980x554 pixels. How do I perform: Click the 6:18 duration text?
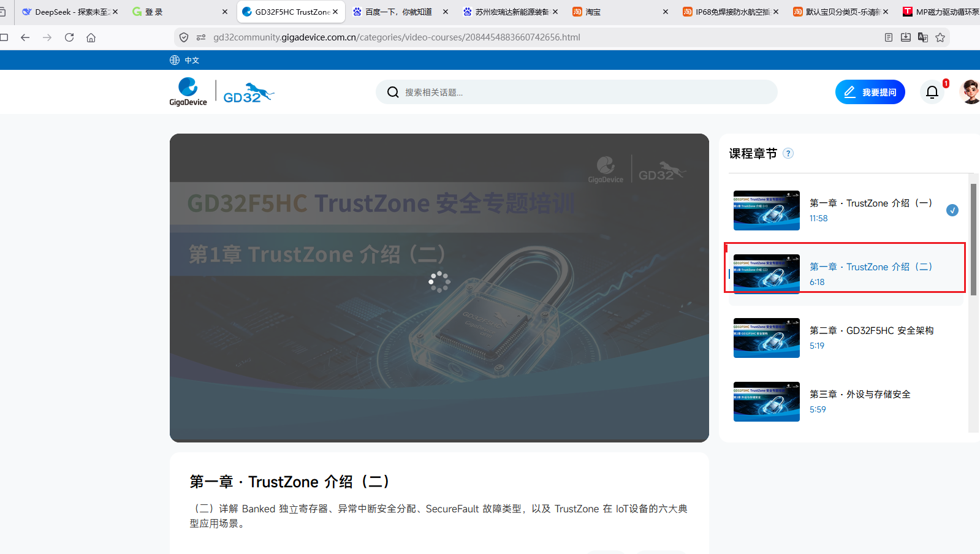(x=817, y=282)
